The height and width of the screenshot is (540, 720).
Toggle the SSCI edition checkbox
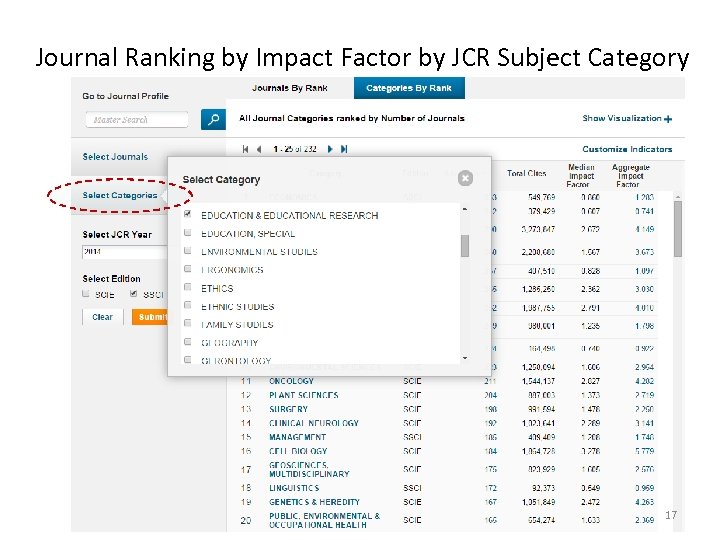[x=134, y=294]
